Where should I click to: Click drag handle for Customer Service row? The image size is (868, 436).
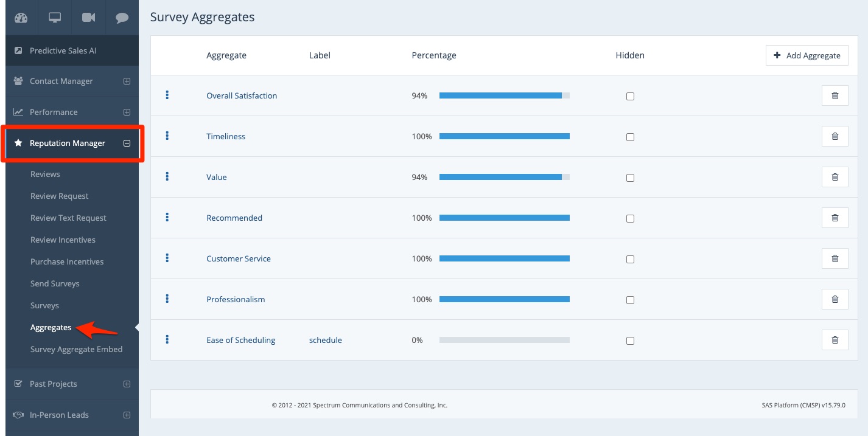click(x=167, y=258)
